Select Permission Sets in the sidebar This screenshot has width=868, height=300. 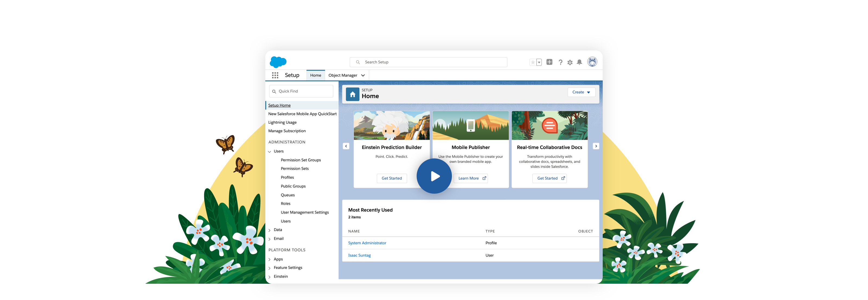click(295, 168)
